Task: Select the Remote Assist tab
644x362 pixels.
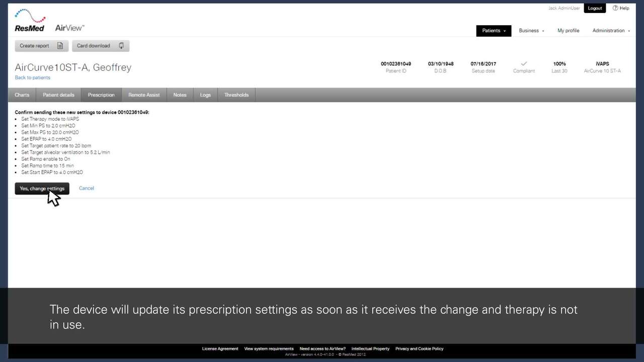Action: coord(144,95)
